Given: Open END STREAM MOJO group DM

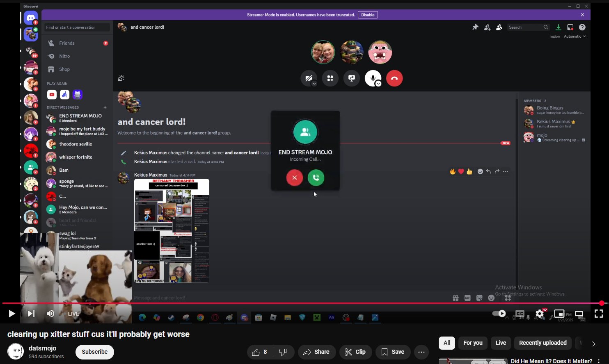Looking at the screenshot, I should tap(77, 118).
